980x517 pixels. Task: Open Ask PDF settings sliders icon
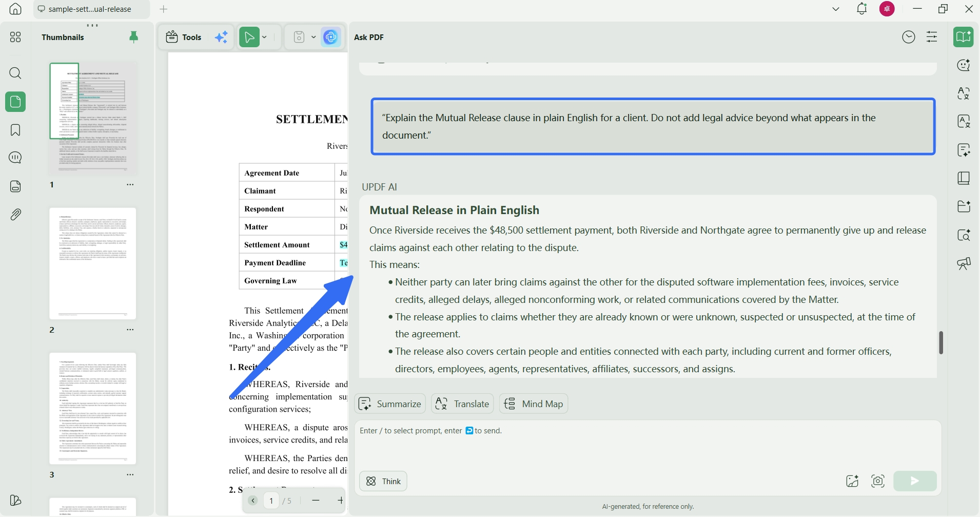pyautogui.click(x=932, y=37)
